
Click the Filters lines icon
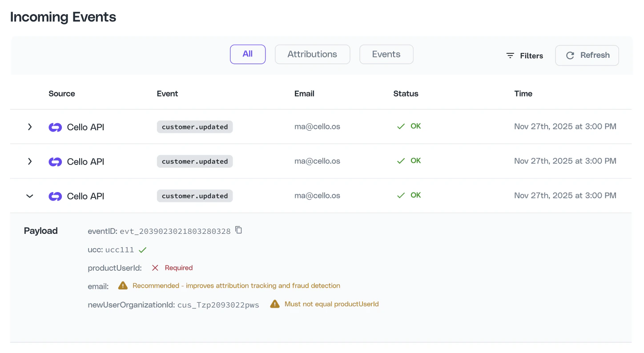pyautogui.click(x=510, y=56)
